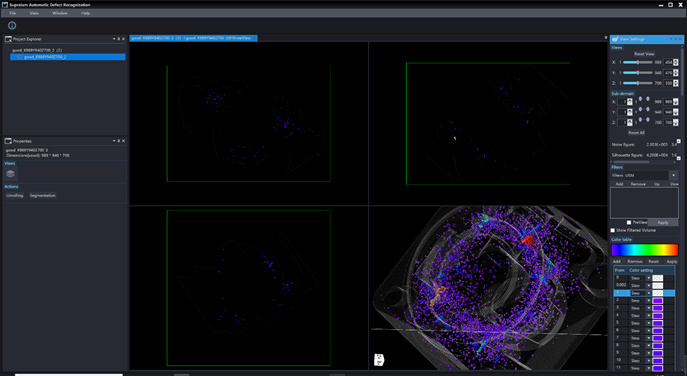Open the 3D cube view in Properties
Viewport: 687px width, 376px height.
tap(11, 174)
